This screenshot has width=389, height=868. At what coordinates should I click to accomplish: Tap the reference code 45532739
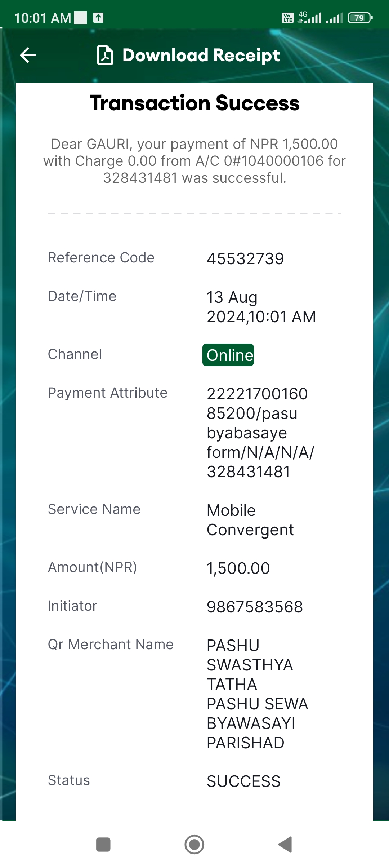(245, 258)
